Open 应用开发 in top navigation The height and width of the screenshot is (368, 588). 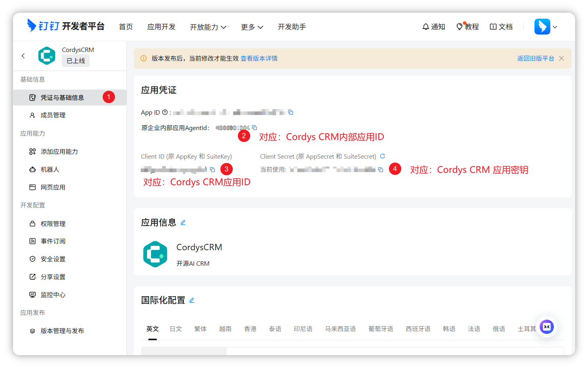click(161, 27)
